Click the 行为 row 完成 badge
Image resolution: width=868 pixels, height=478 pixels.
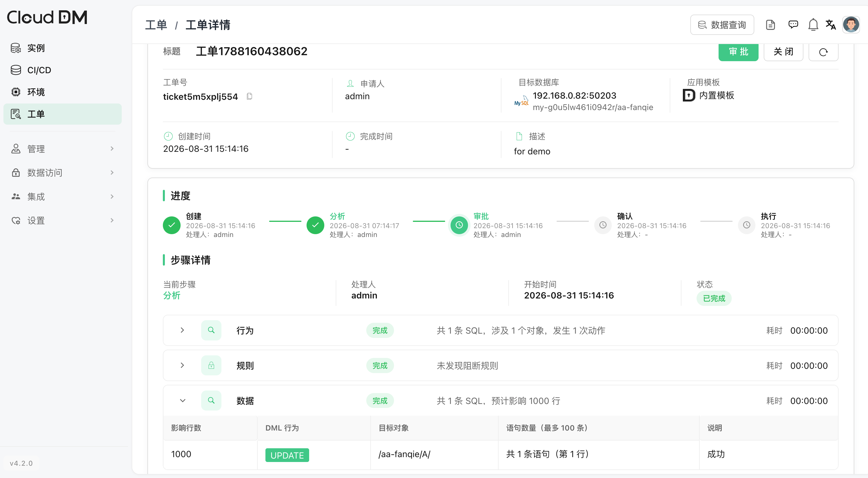(380, 330)
